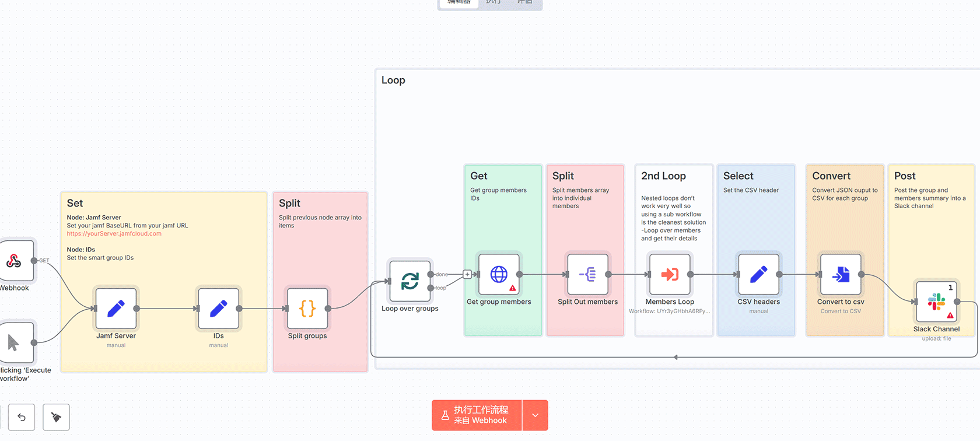Screen dimensions: 980x441
Task: Select the Webhook trigger node
Action: 15,261
